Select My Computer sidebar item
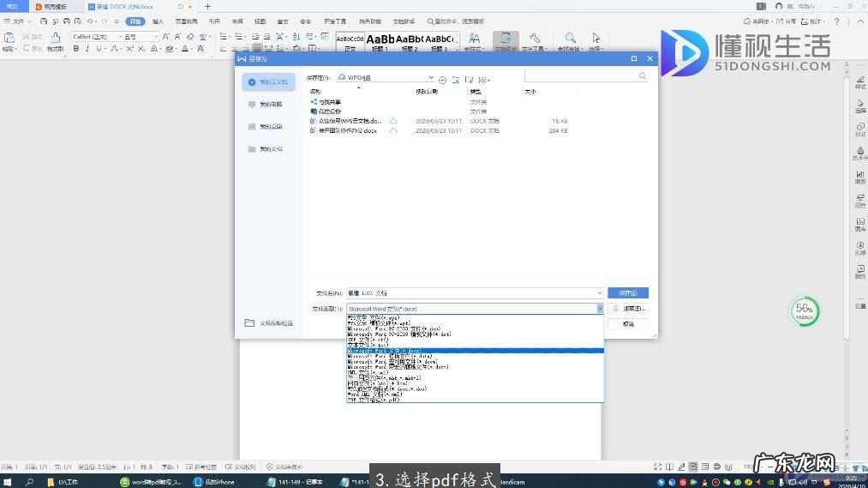The width and height of the screenshot is (868, 488). pos(268,104)
